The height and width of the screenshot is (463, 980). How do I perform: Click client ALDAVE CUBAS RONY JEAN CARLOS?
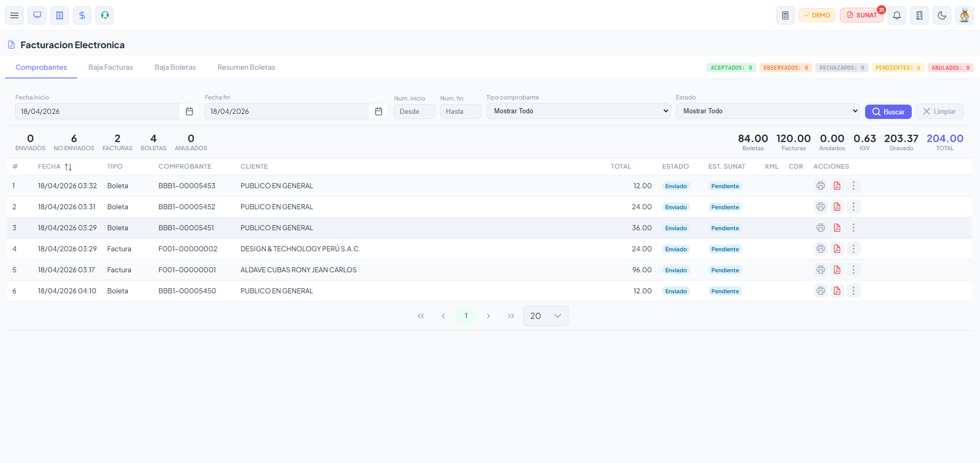coord(299,270)
